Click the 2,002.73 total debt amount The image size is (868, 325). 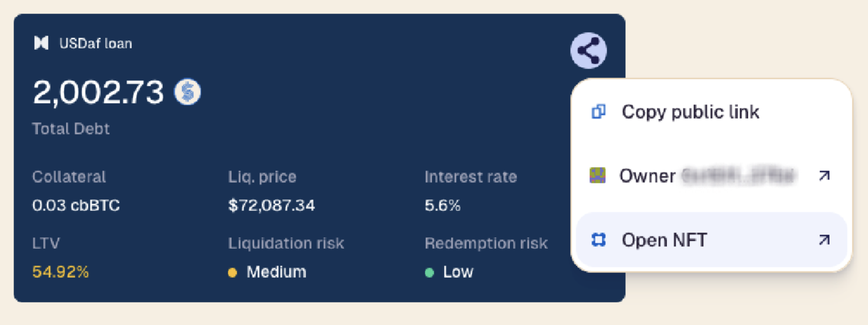(x=98, y=92)
